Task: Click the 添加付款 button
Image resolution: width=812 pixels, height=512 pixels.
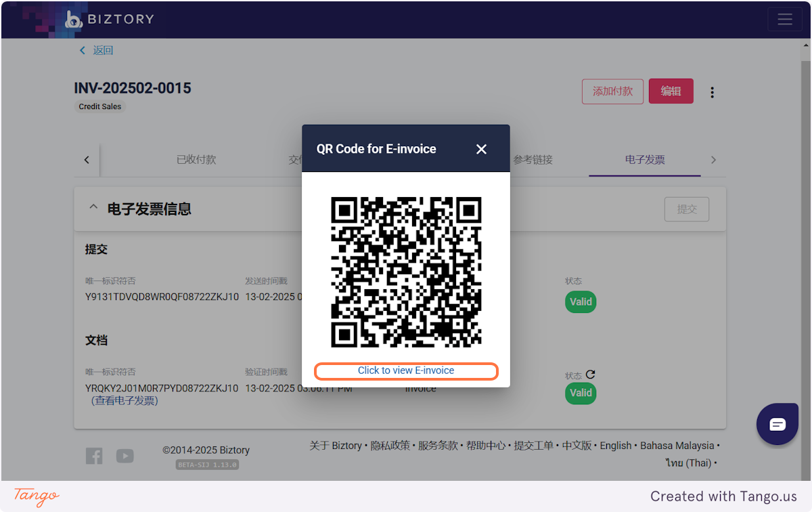Action: (612, 91)
